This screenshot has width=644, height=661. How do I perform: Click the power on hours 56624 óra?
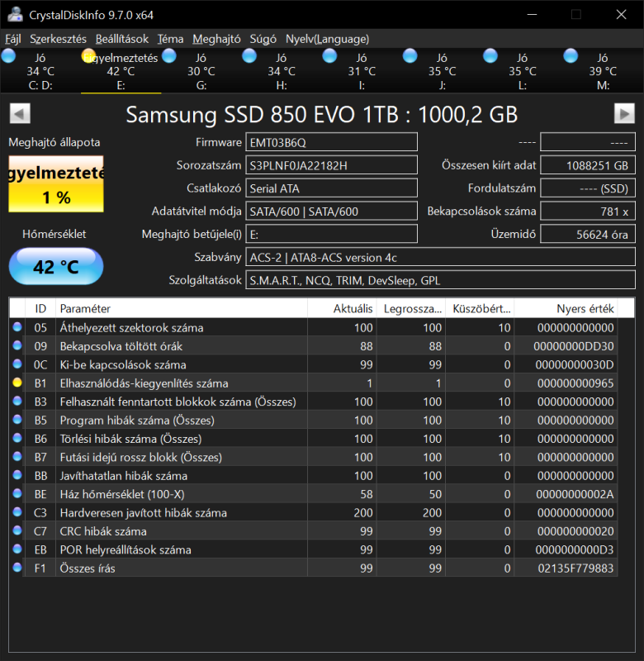pyautogui.click(x=588, y=234)
